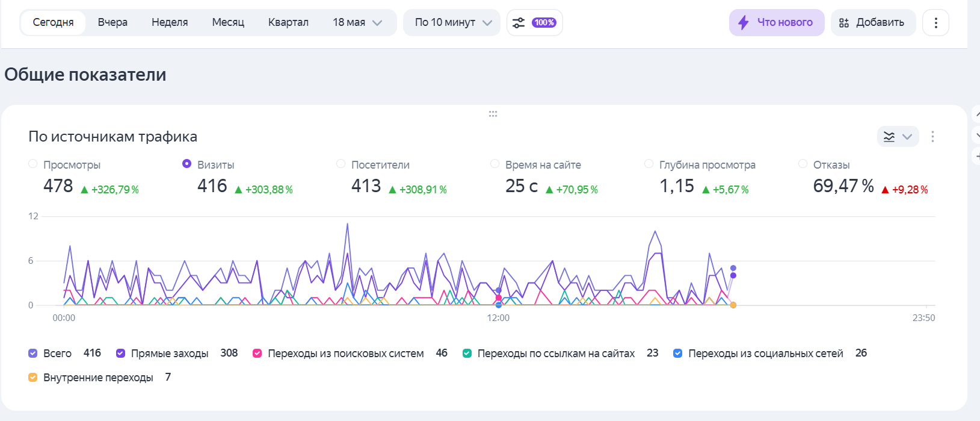980x421 pixels.
Task: Click the Добавить button
Action: (873, 23)
